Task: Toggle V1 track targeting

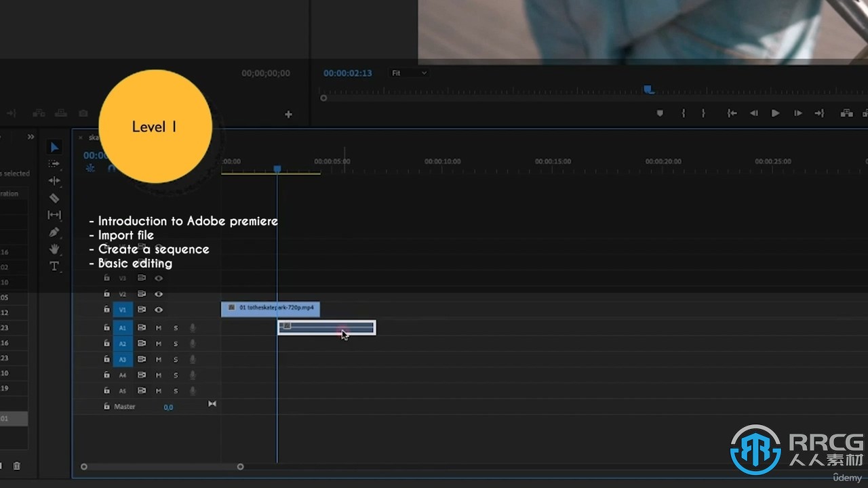Action: [123, 310]
